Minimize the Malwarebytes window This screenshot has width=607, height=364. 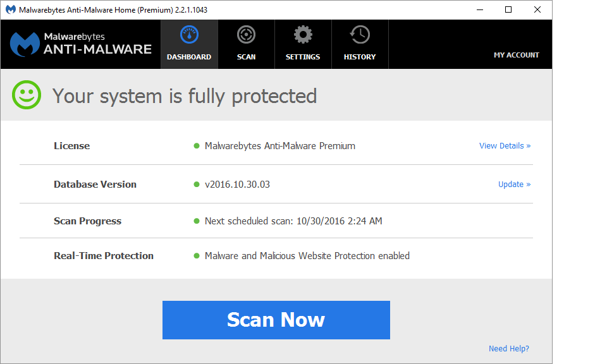pyautogui.click(x=480, y=9)
